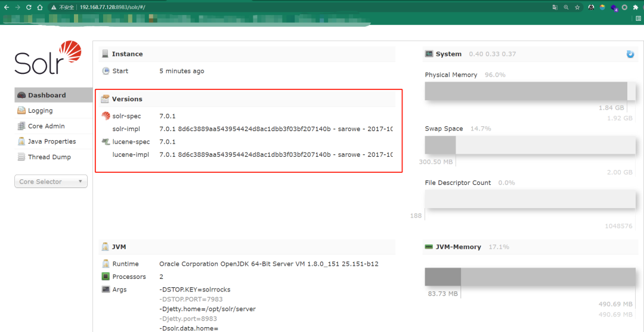Open the purple extension with badge 4
Viewport: 644px width, 332px height.
click(614, 7)
